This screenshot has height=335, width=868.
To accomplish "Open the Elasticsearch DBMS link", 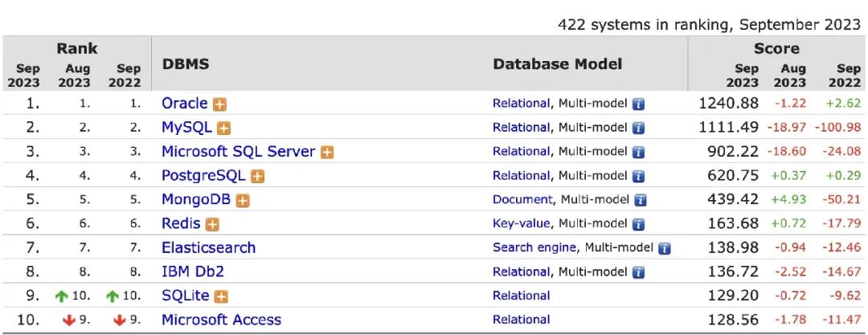I will coord(209,247).
